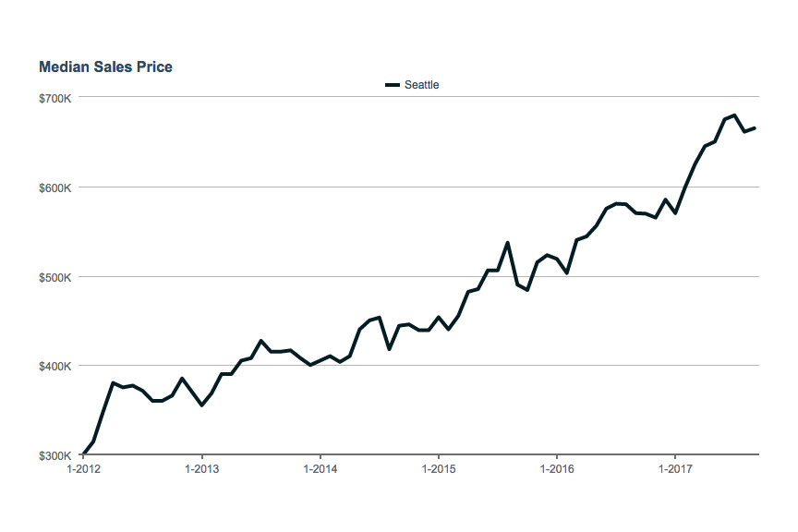Select the $700K y-axis label
This screenshot has width=798, height=532.
[56, 98]
